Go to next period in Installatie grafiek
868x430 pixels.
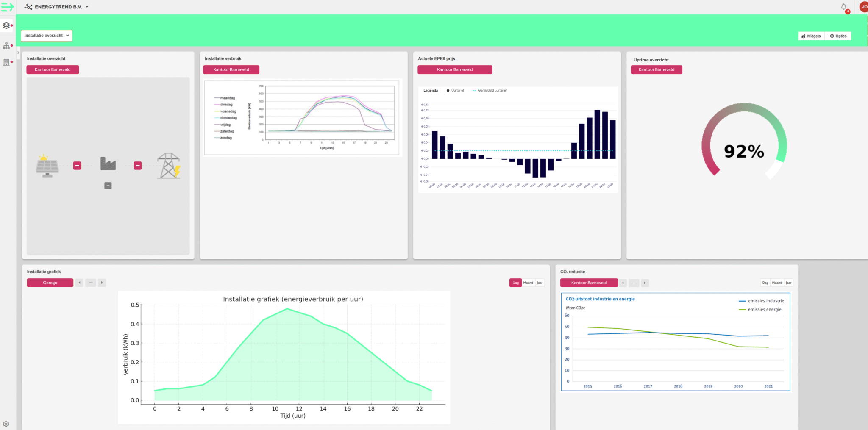point(102,283)
